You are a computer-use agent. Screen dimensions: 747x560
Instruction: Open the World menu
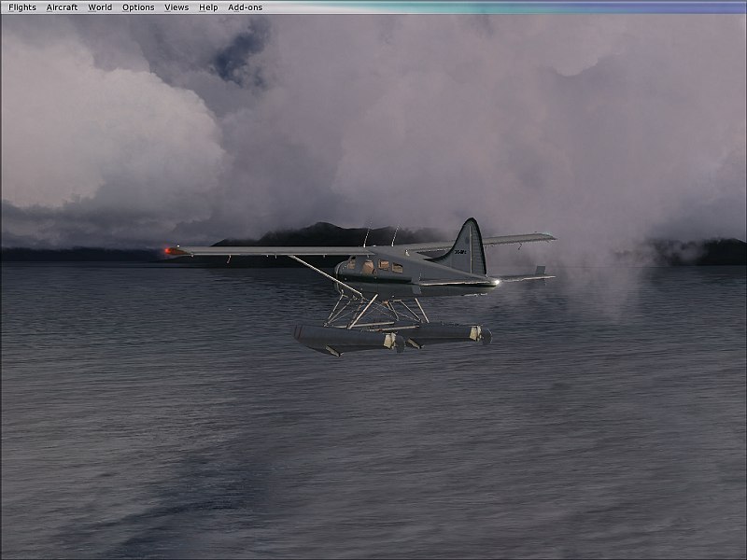100,7
